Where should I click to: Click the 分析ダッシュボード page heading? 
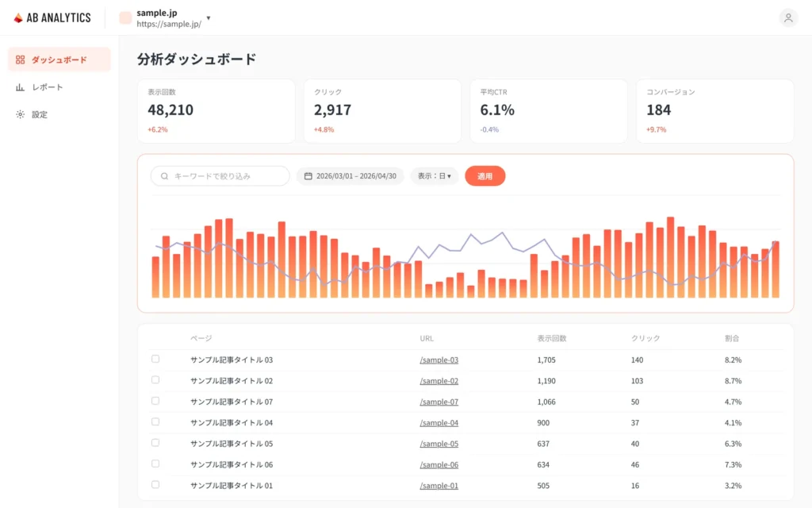pos(197,59)
